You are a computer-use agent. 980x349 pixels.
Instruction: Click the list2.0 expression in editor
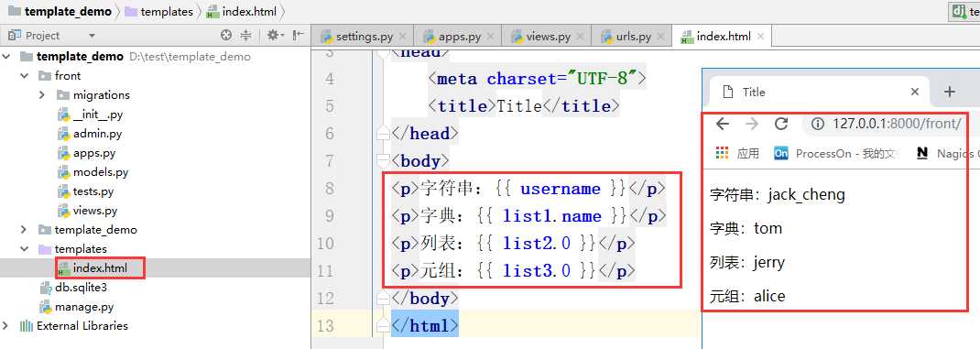point(536,244)
